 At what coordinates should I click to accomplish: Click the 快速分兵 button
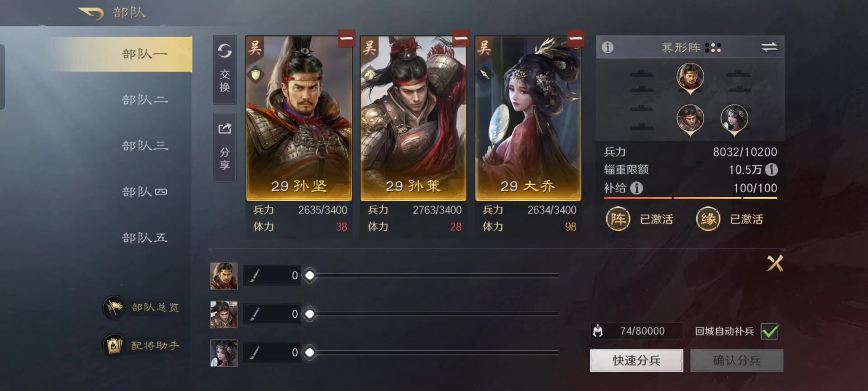point(637,361)
